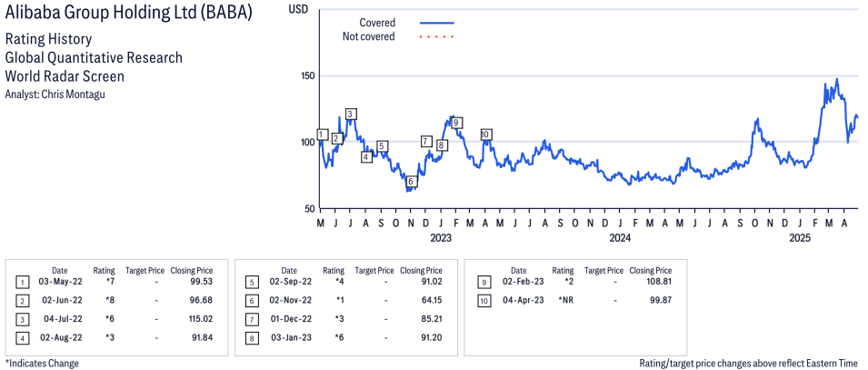The image size is (868, 370).
Task: Click the closing price 64.15
Action: (431, 301)
